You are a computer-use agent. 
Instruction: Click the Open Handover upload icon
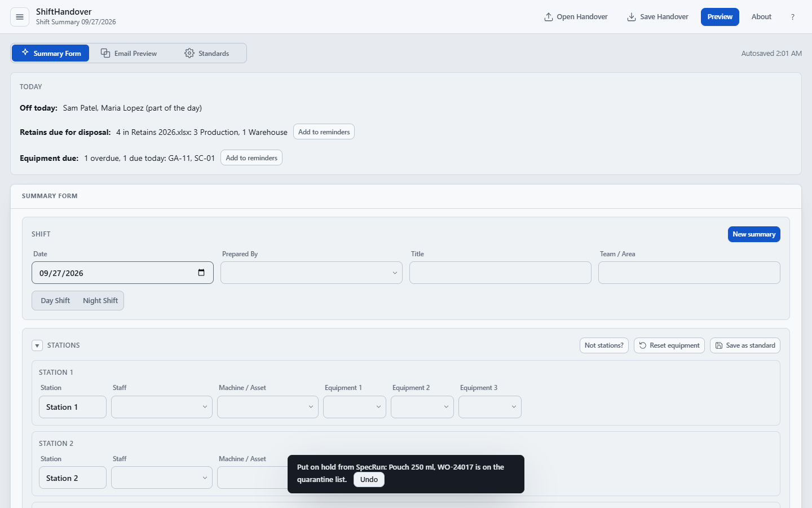coord(548,17)
